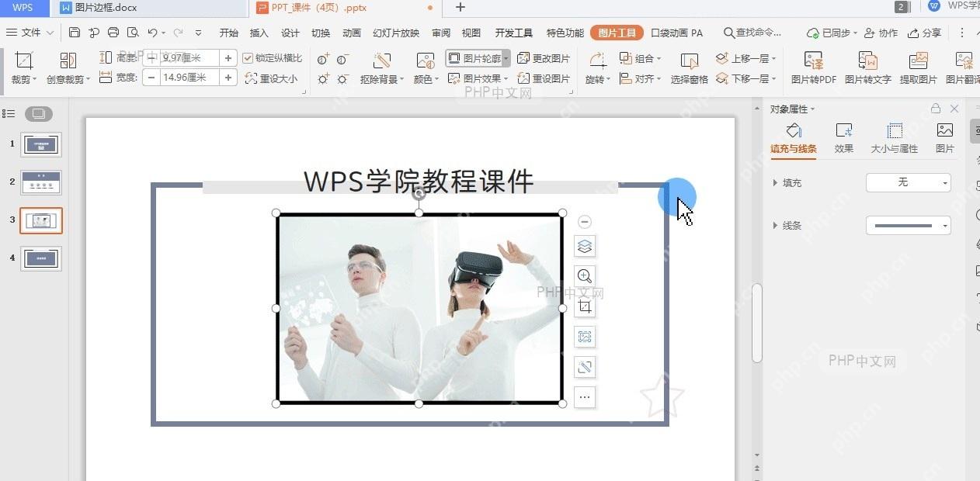This screenshot has width=980, height=481.
Task: Open the 创意裁剪 creative crop tool
Action: 68,61
